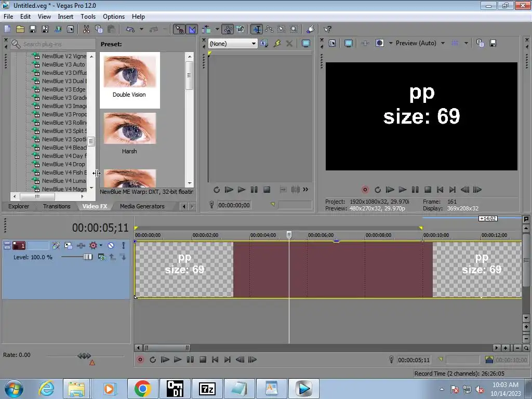Image resolution: width=532 pixels, height=399 pixels.
Task: Click the Rate scrub slider control
Action: pyautogui.click(x=84, y=356)
